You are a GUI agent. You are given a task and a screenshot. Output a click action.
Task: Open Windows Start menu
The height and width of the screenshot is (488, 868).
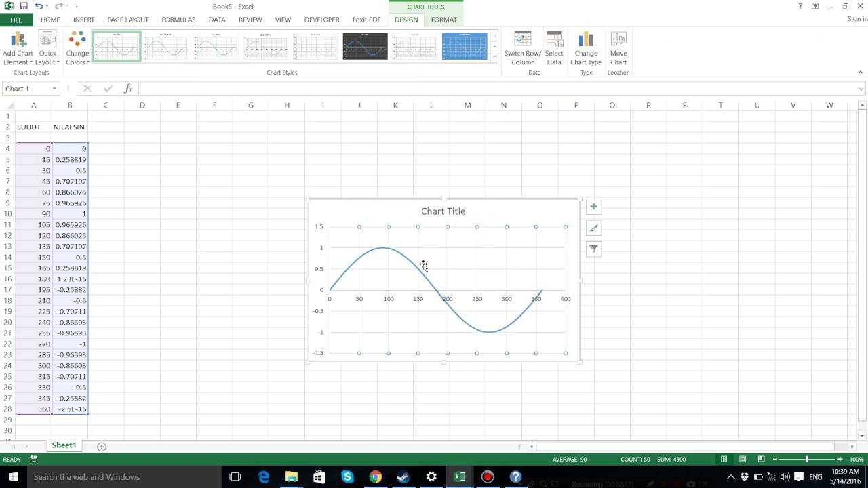pos(13,476)
